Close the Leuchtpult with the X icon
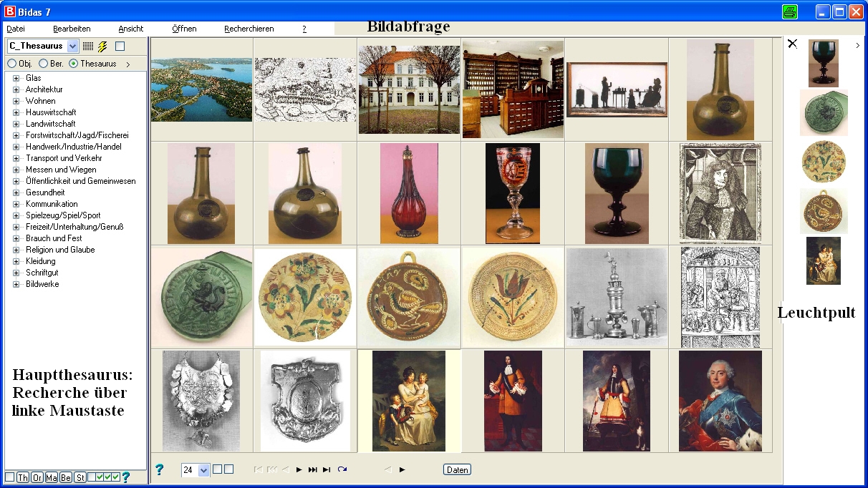868x488 pixels. [792, 44]
